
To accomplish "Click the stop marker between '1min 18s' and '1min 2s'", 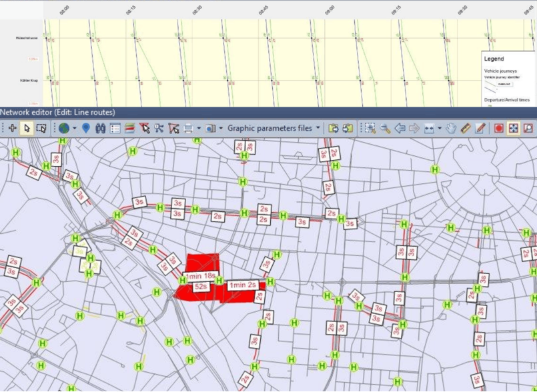I will coord(219,281).
